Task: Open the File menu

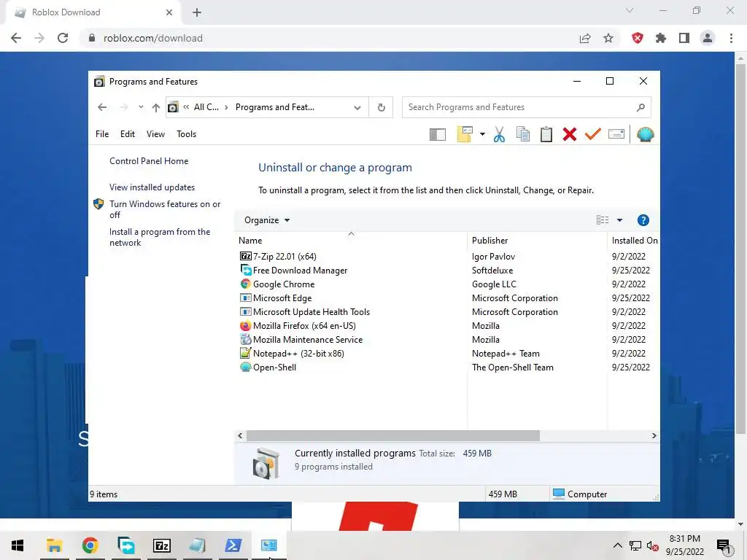Action: pos(102,134)
